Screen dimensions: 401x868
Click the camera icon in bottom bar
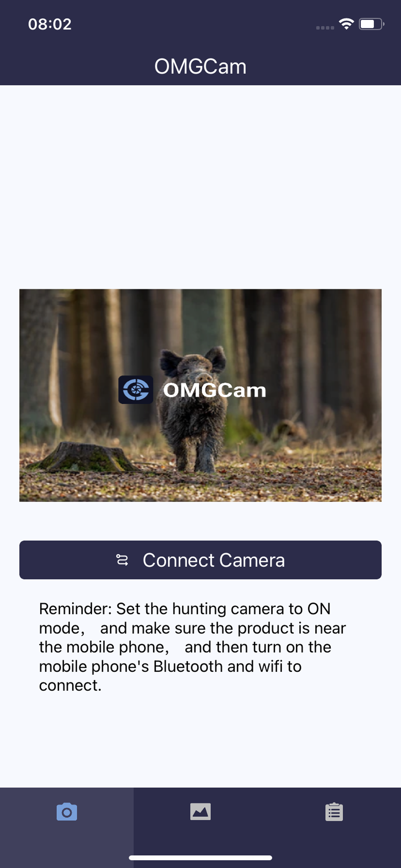click(x=67, y=811)
